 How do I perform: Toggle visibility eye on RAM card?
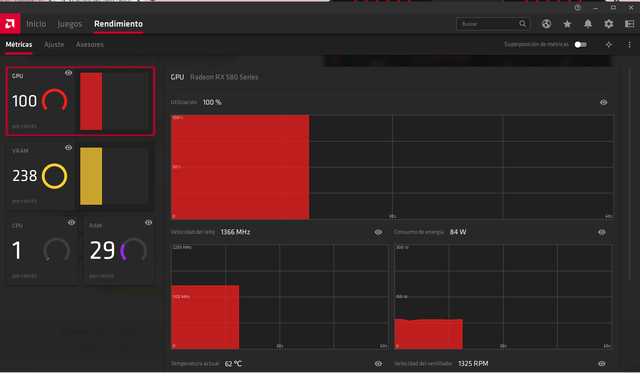pyautogui.click(x=149, y=222)
